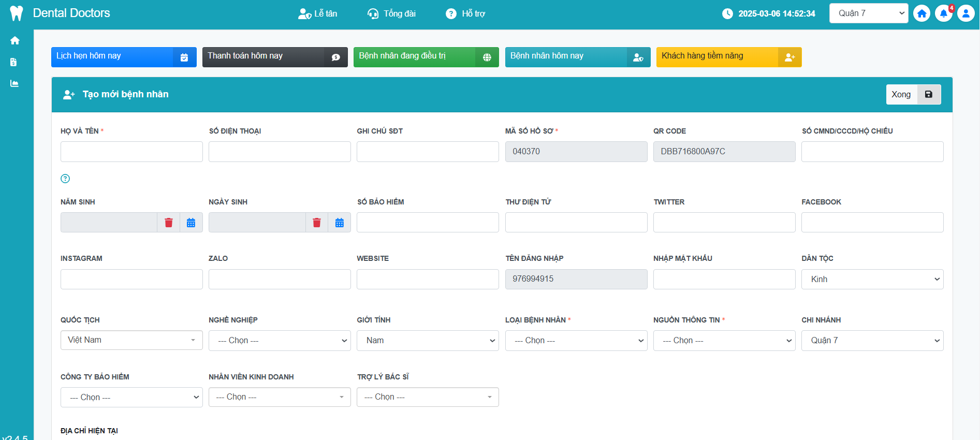Click the Họ và tên input field
Viewport: 980px width, 440px height.
click(131, 152)
